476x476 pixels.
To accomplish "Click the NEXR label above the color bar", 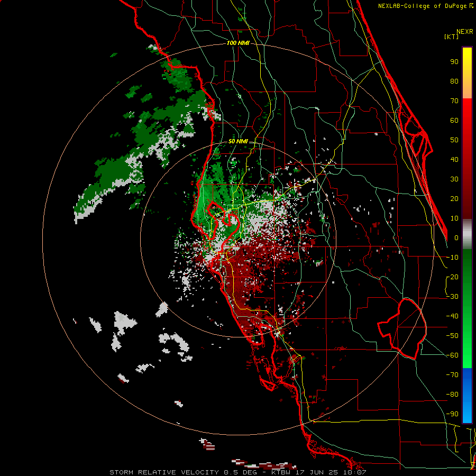I will 465,32.
